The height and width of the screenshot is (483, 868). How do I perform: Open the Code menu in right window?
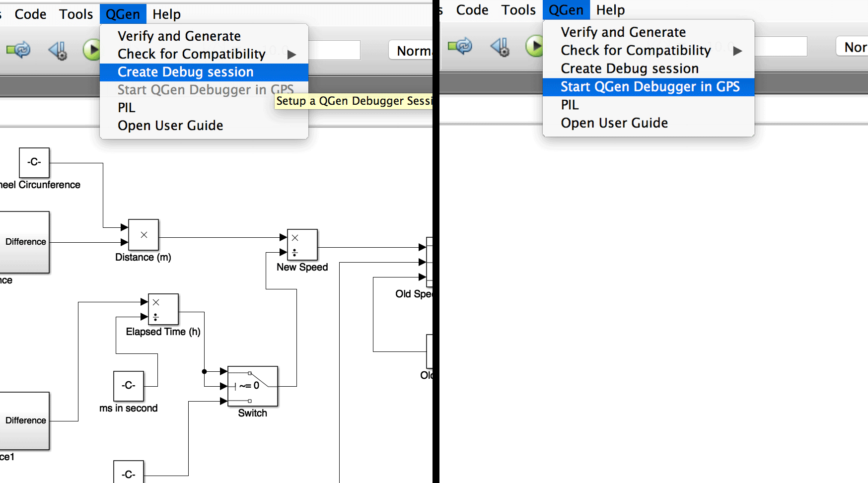(472, 10)
